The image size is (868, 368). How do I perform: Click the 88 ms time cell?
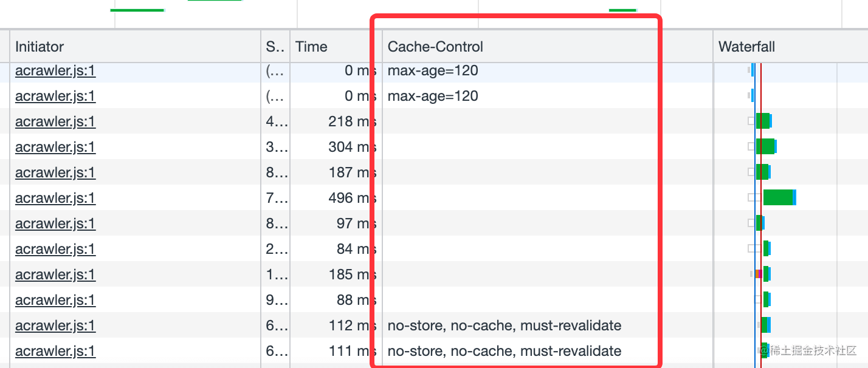(x=353, y=300)
